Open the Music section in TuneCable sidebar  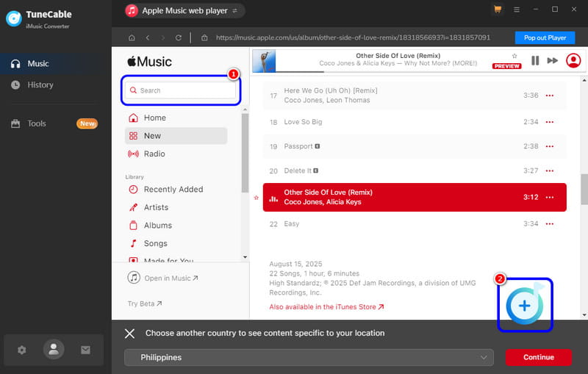tap(56, 64)
